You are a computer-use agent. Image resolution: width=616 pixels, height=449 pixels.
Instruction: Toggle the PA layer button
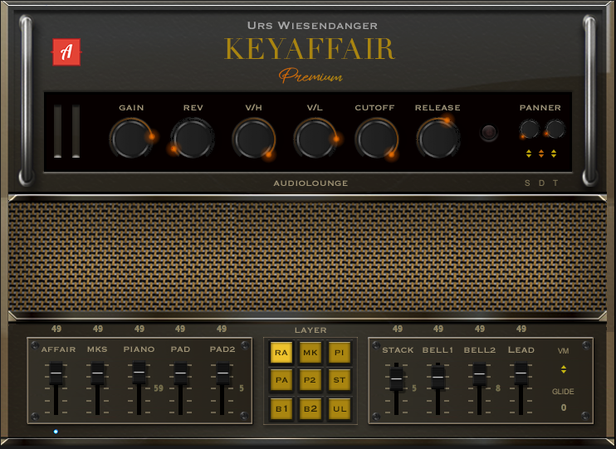click(x=281, y=380)
